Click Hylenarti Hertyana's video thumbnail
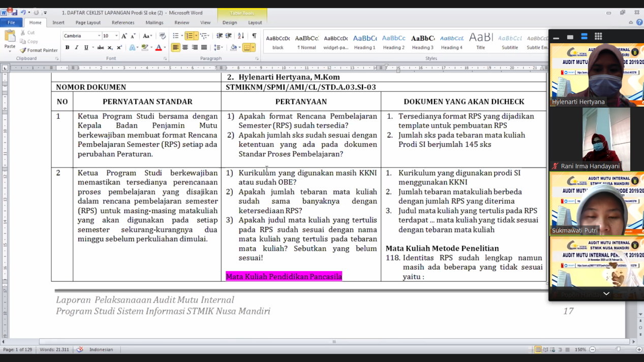This screenshot has height=362, width=644. [x=596, y=75]
